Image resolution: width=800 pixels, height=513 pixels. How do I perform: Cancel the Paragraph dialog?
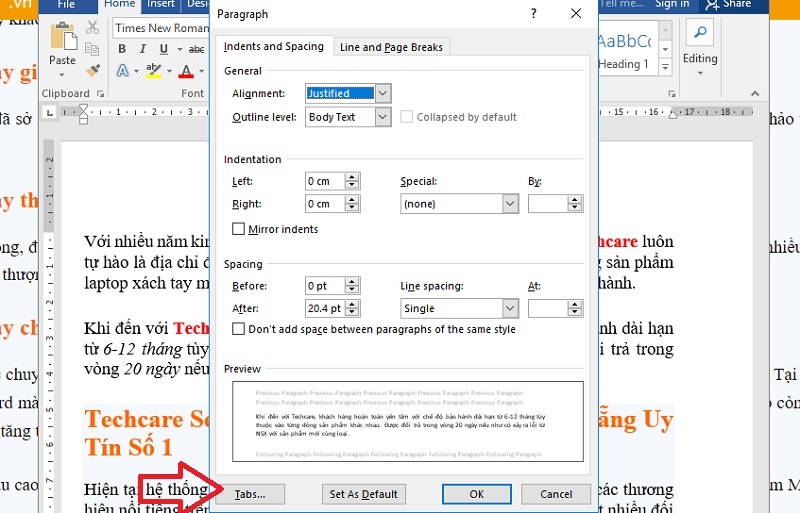pos(556,494)
